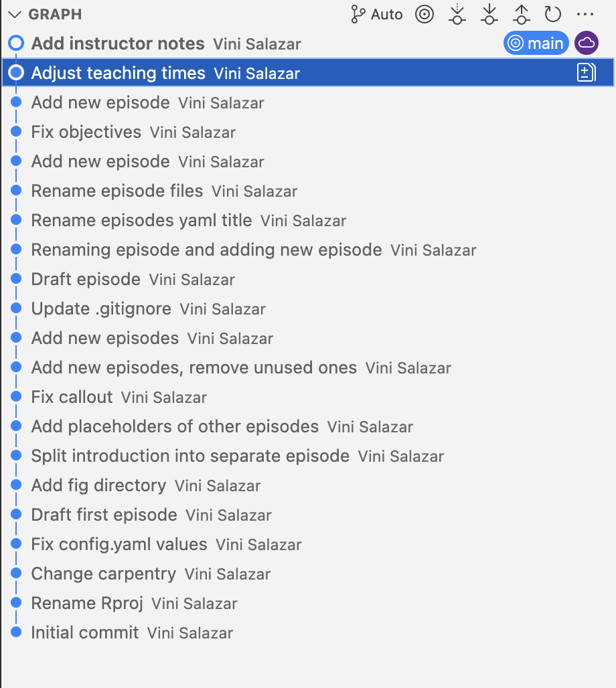Select the Initial commit entry
616x688 pixels.
[85, 633]
